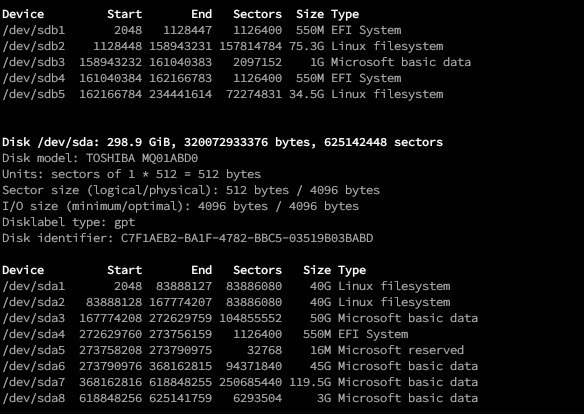Click the Disk /dev/sda header line
Screen dimensions: 584x414
click(222, 142)
